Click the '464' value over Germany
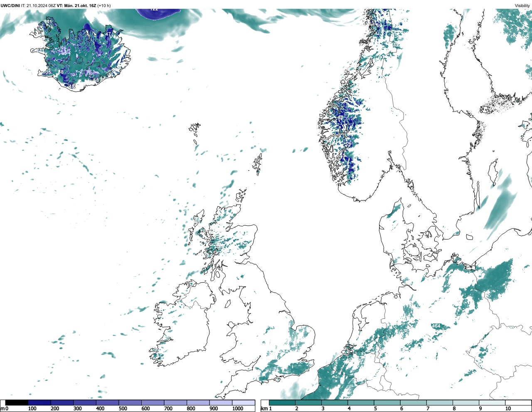This screenshot has width=532, height=412. (436, 326)
